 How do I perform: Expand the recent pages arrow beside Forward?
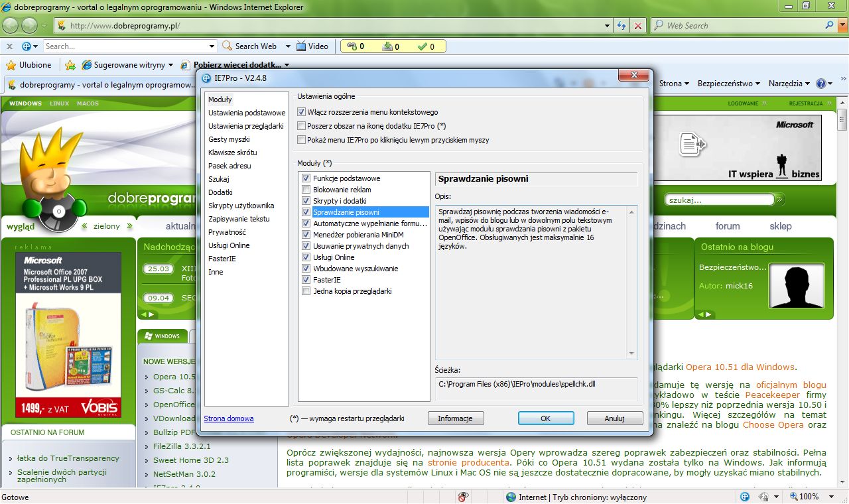click(44, 26)
